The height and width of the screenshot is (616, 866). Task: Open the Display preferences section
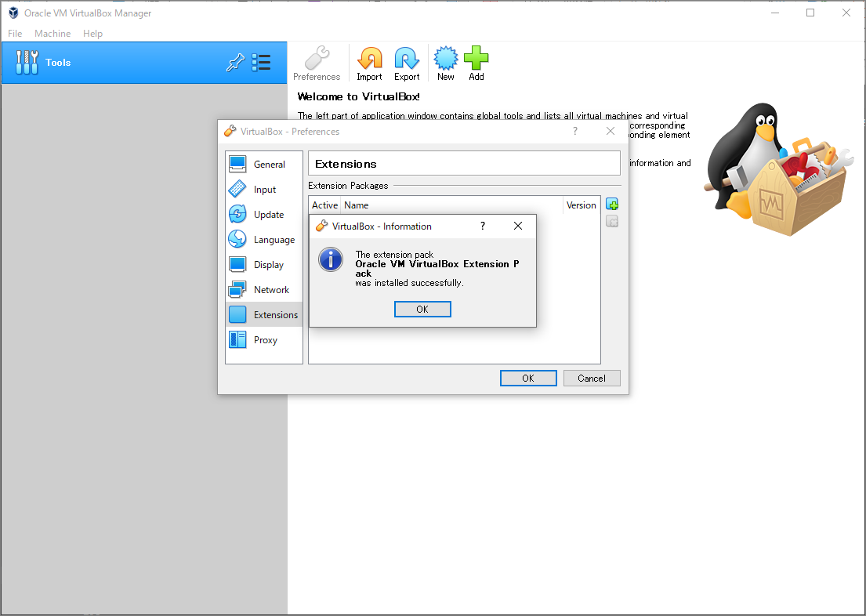point(264,265)
